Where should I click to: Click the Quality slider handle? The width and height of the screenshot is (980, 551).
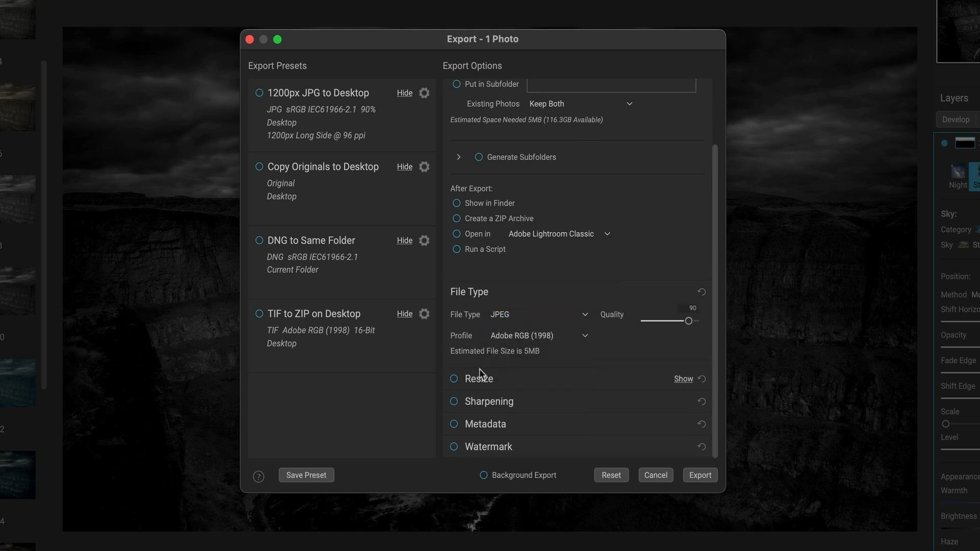click(689, 321)
